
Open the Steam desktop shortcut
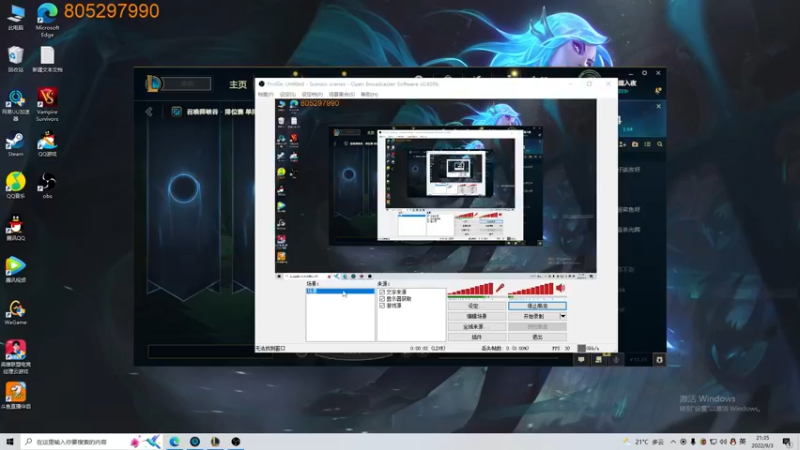15,144
